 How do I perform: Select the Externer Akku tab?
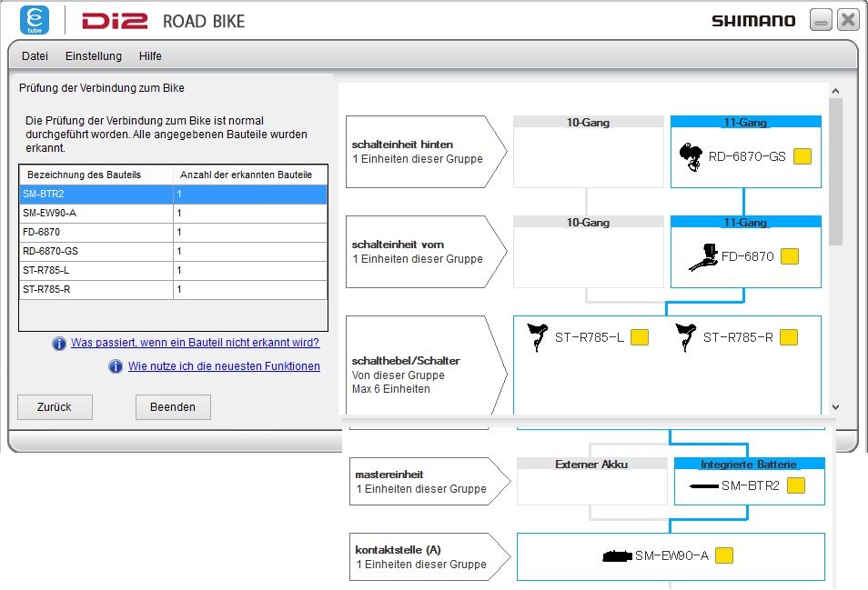tap(591, 464)
